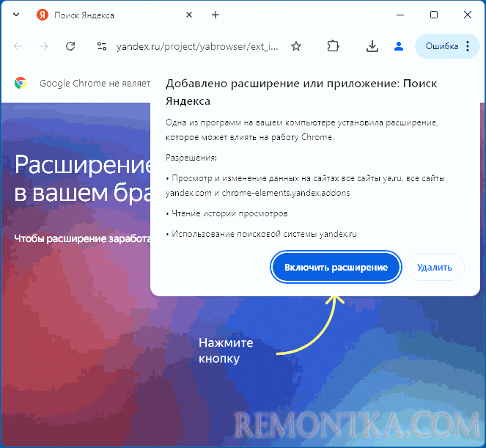
Task: Click 'Чтобы расширение заработа' page text
Action: [82, 238]
